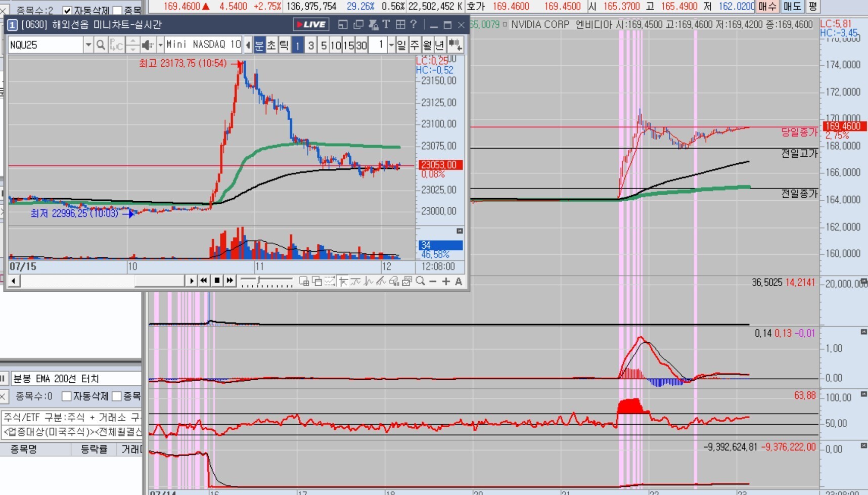Switch mini chart to 일 daily period
This screenshot has height=495, width=868.
pos(401,45)
